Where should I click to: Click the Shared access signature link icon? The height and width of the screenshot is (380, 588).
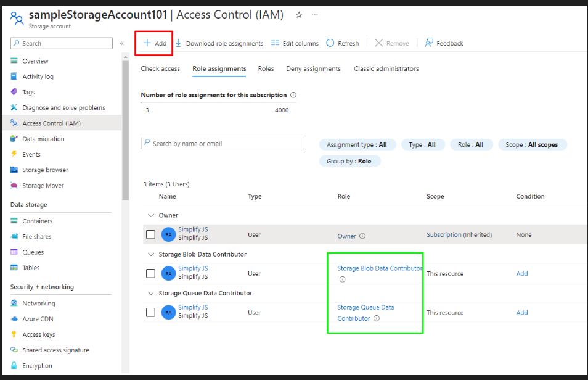[x=14, y=350]
